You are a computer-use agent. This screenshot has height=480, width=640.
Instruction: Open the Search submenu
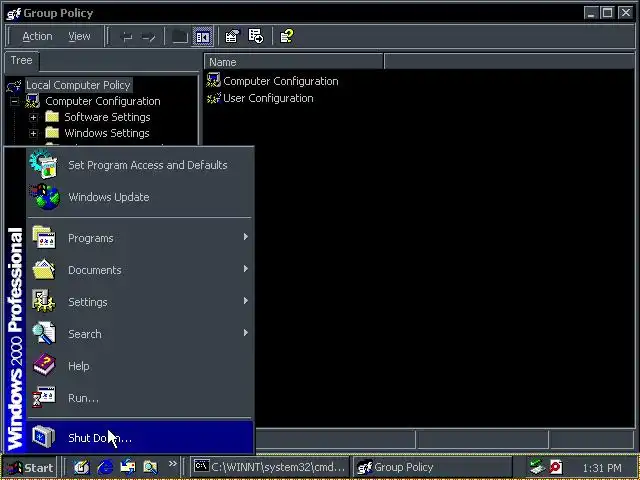coord(140,334)
